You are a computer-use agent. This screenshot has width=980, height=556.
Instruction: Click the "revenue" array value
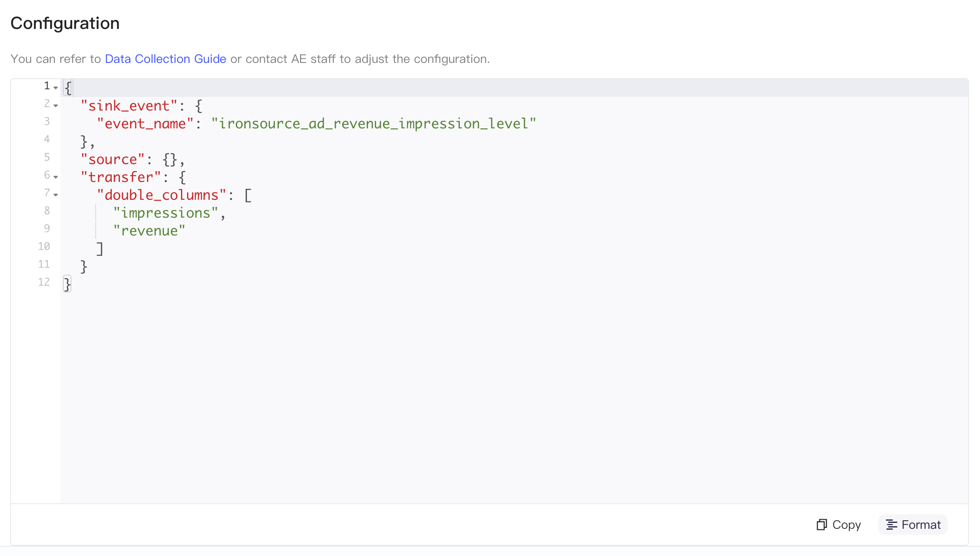click(x=149, y=230)
